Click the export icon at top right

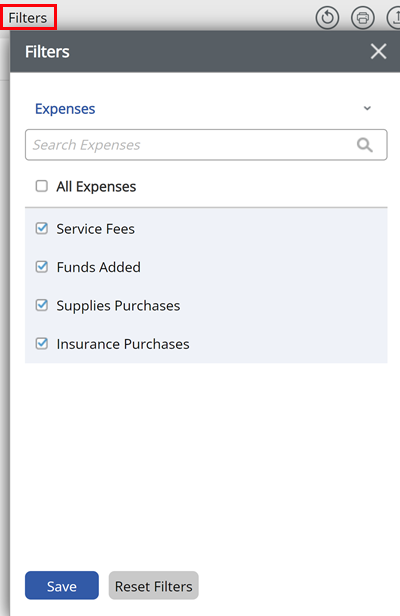coord(394,18)
